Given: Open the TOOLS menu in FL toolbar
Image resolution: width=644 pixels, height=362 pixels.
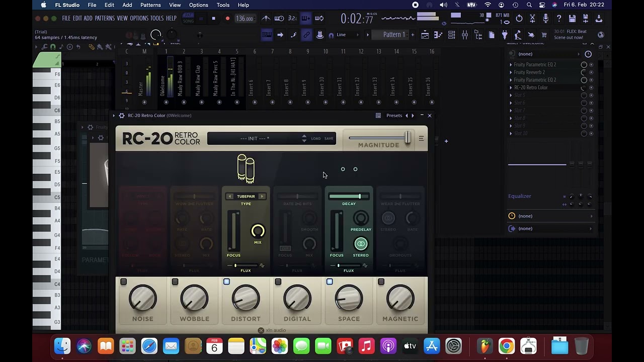Looking at the screenshot, I should click(157, 19).
